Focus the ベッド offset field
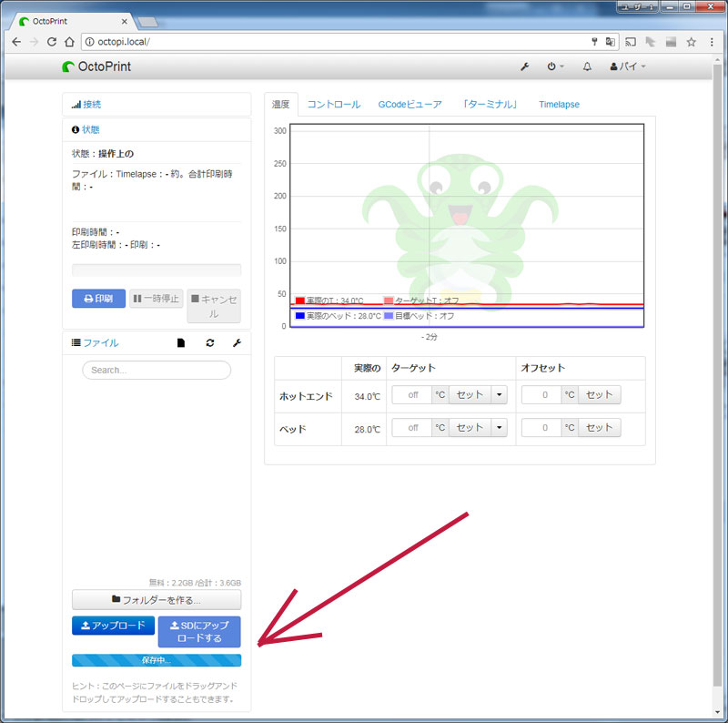This screenshot has width=728, height=723. point(541,427)
